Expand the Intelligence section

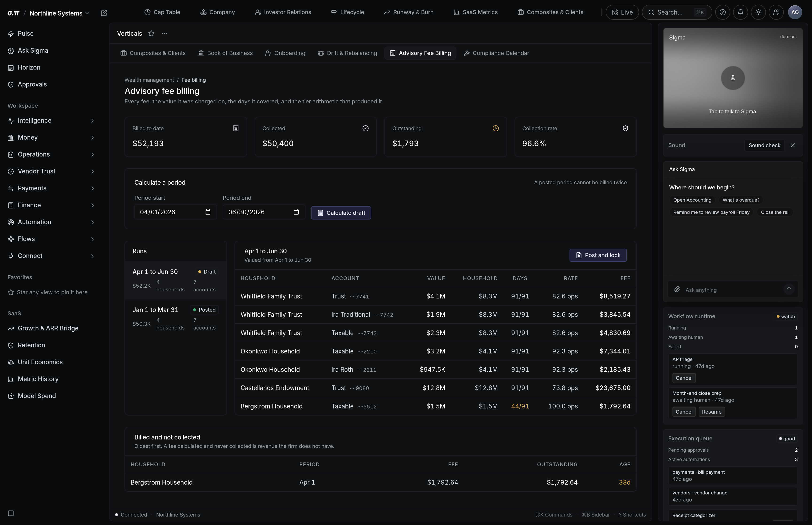(51, 121)
